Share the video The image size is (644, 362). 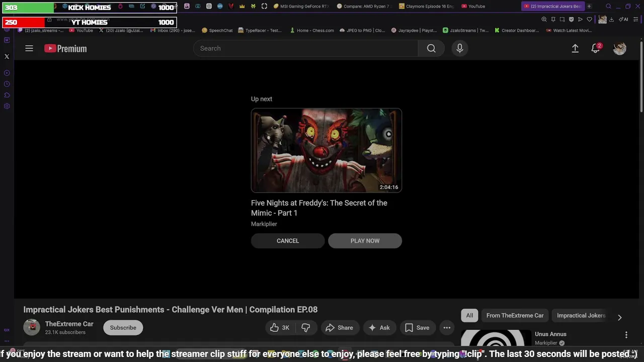(340, 327)
